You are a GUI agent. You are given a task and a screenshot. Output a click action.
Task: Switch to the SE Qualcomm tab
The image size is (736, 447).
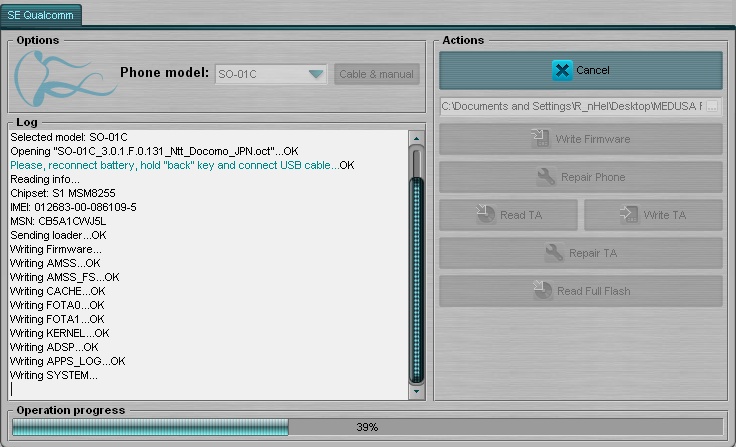[x=41, y=15]
